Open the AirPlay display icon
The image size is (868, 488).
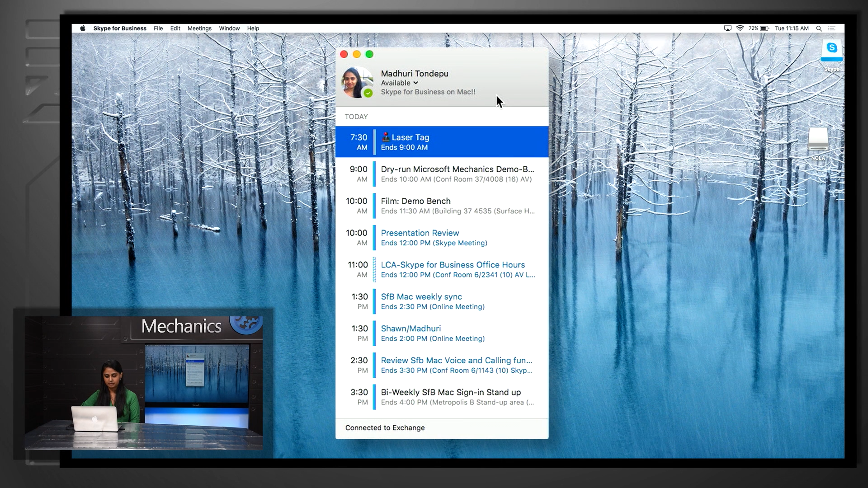coord(727,28)
